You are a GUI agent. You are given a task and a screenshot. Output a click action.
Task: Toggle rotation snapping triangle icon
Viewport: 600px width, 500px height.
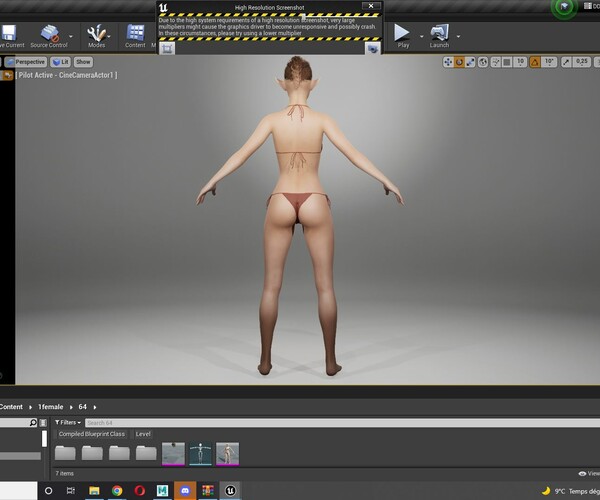(x=535, y=62)
